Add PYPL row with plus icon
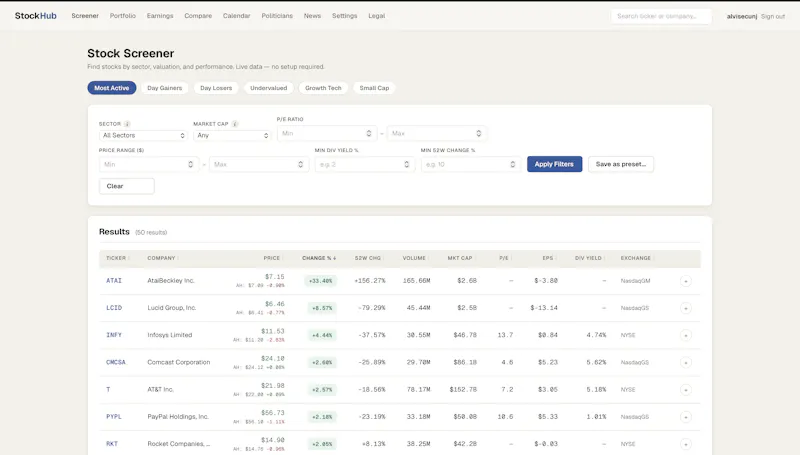The image size is (800, 455). 686,417
